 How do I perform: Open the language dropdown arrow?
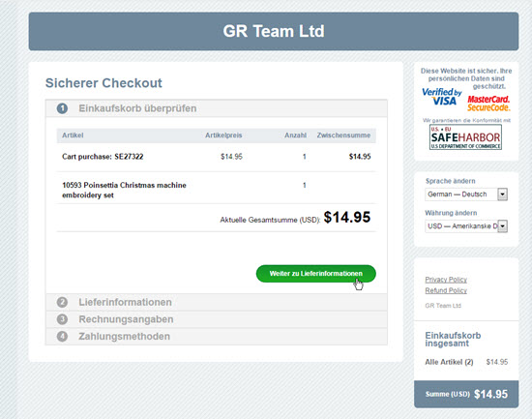click(502, 195)
